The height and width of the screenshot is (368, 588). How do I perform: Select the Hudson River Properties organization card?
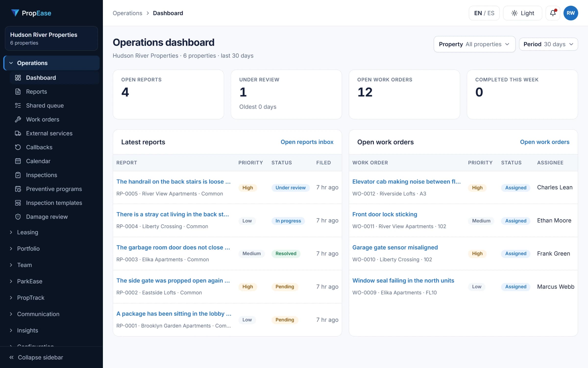click(51, 39)
